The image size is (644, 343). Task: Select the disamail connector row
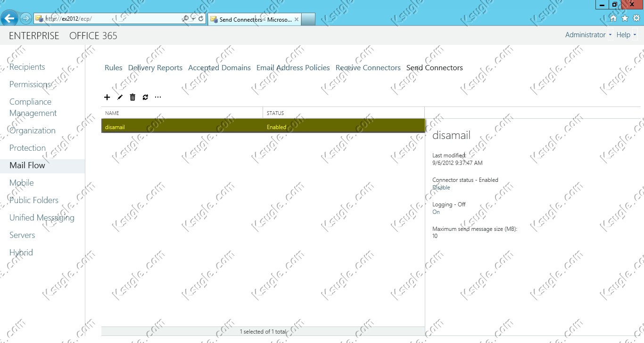click(263, 126)
